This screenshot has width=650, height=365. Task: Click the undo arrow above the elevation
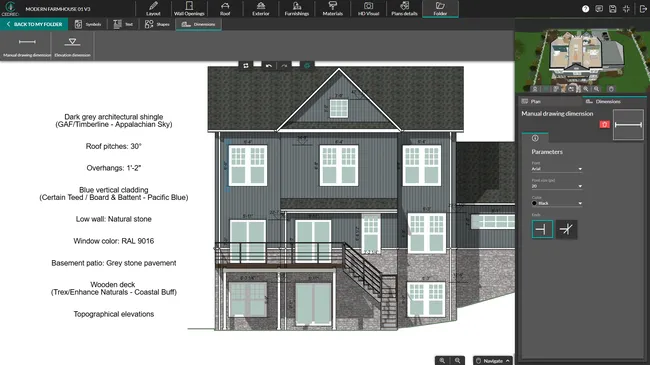pyautogui.click(x=269, y=66)
